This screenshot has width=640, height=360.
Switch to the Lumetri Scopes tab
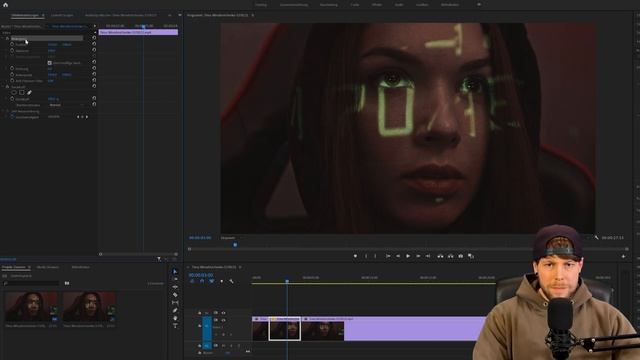coord(62,15)
